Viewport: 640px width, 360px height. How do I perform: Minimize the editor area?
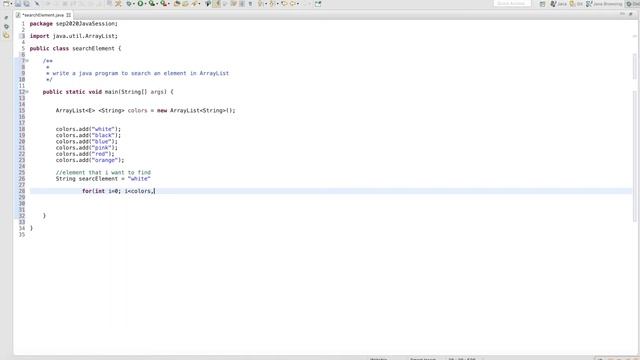pos(622,14)
